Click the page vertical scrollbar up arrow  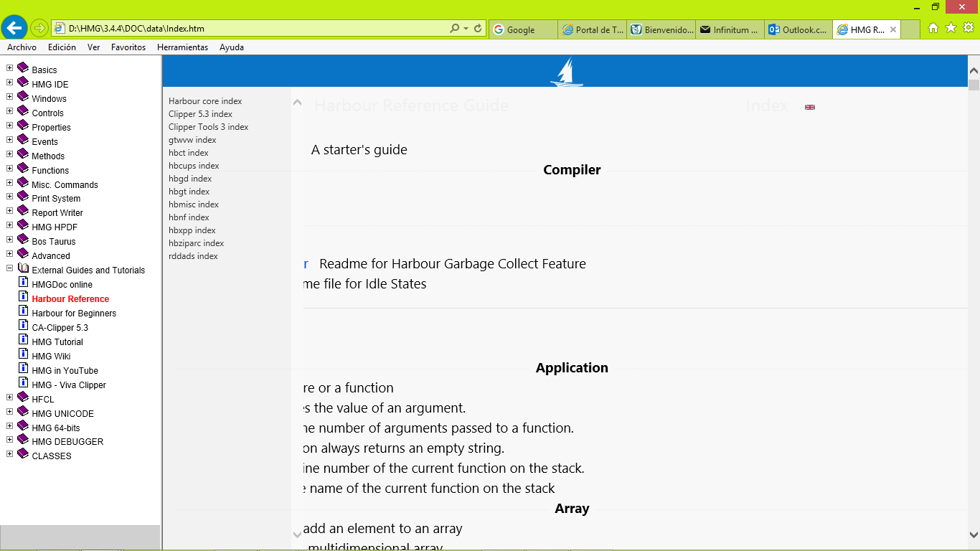974,70
